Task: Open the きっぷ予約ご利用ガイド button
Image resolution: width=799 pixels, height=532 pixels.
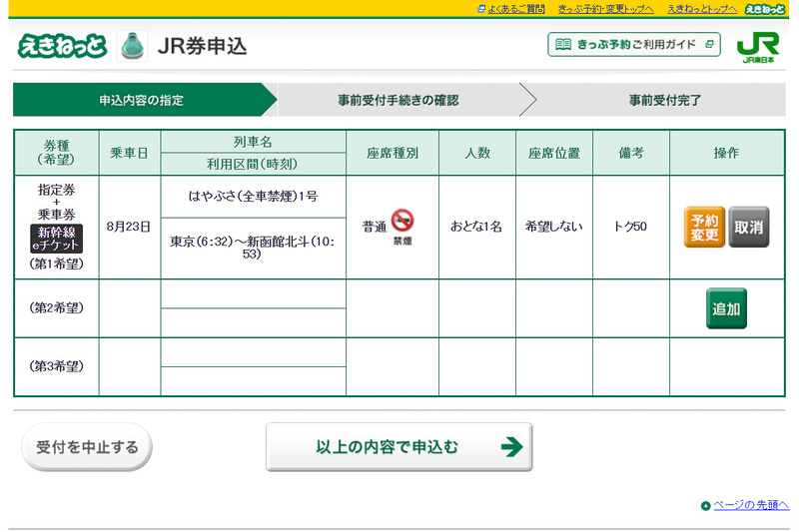Action: tap(634, 44)
